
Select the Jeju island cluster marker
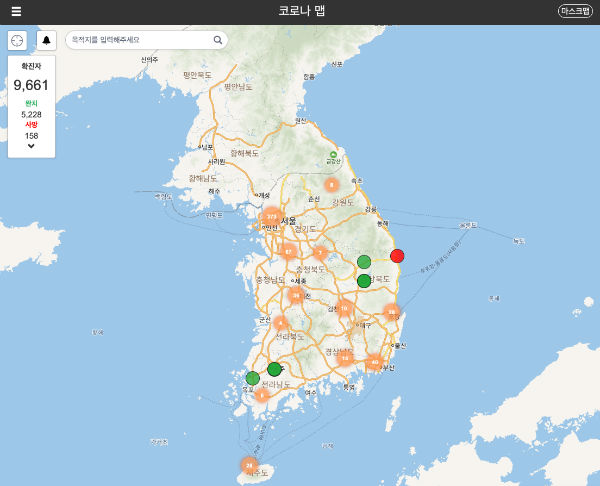click(249, 465)
